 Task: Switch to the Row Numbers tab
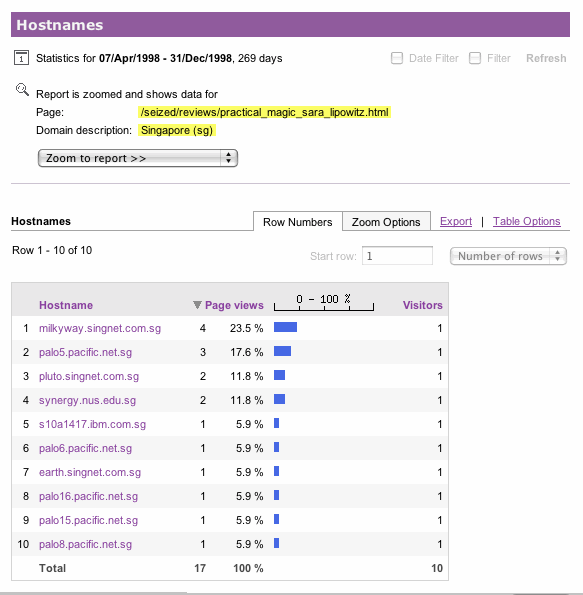pos(298,222)
